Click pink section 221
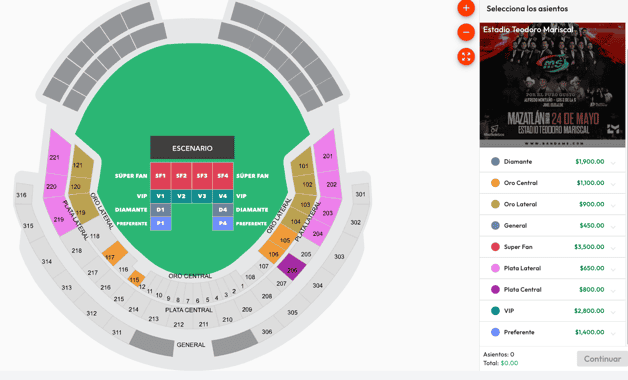 [x=56, y=154]
